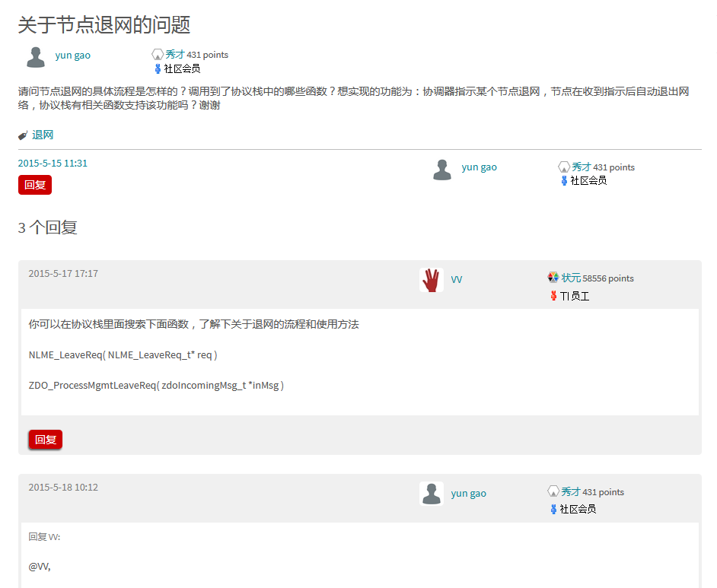This screenshot has width=717, height=588.
Task: Click 秀才 badge icon in the 2015-5-18 reply
Action: 553,491
